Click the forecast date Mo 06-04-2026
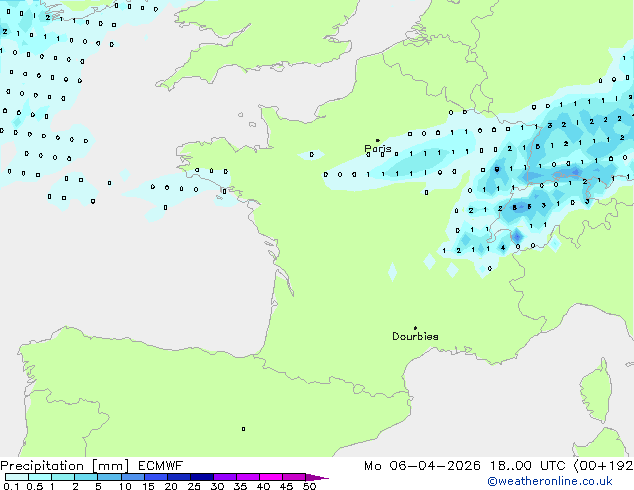 click(x=423, y=466)
